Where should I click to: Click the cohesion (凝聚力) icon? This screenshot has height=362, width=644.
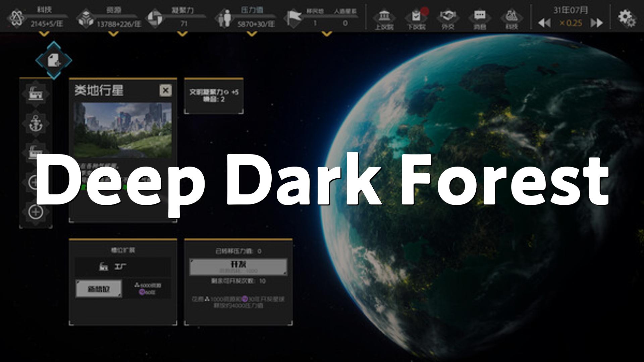[x=155, y=18]
